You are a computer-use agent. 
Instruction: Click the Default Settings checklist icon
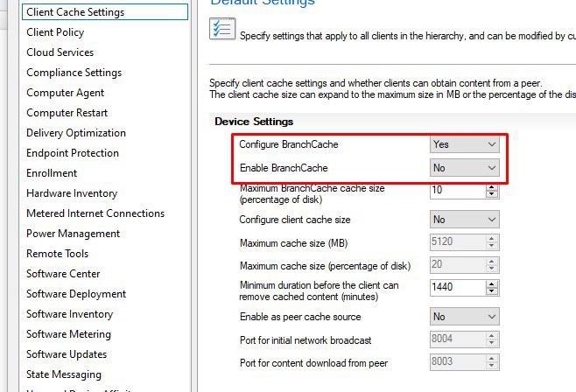(222, 29)
